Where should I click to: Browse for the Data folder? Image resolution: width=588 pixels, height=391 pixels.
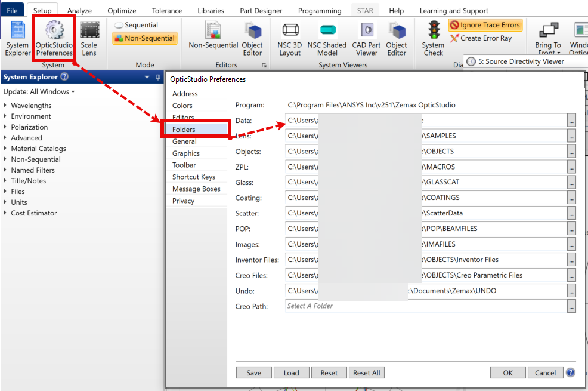point(571,121)
